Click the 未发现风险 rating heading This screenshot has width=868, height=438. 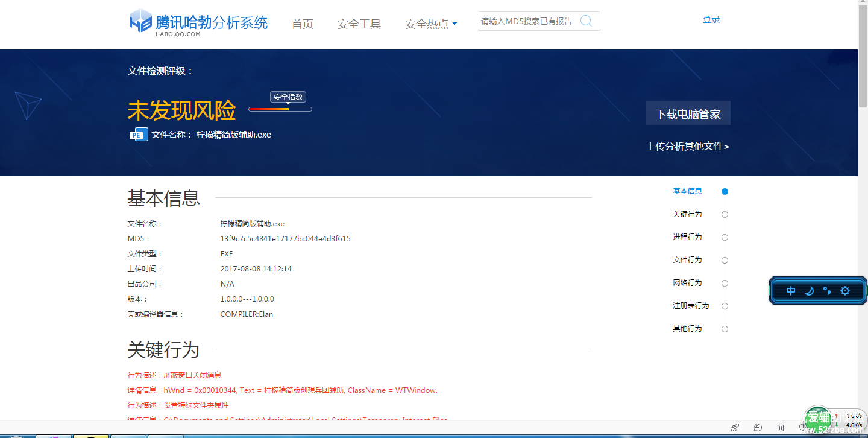(181, 111)
